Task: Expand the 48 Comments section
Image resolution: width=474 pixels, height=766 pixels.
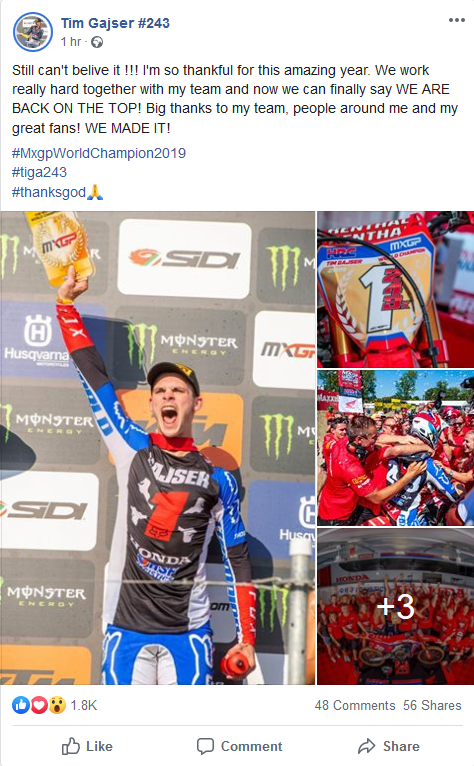Action: click(x=355, y=705)
